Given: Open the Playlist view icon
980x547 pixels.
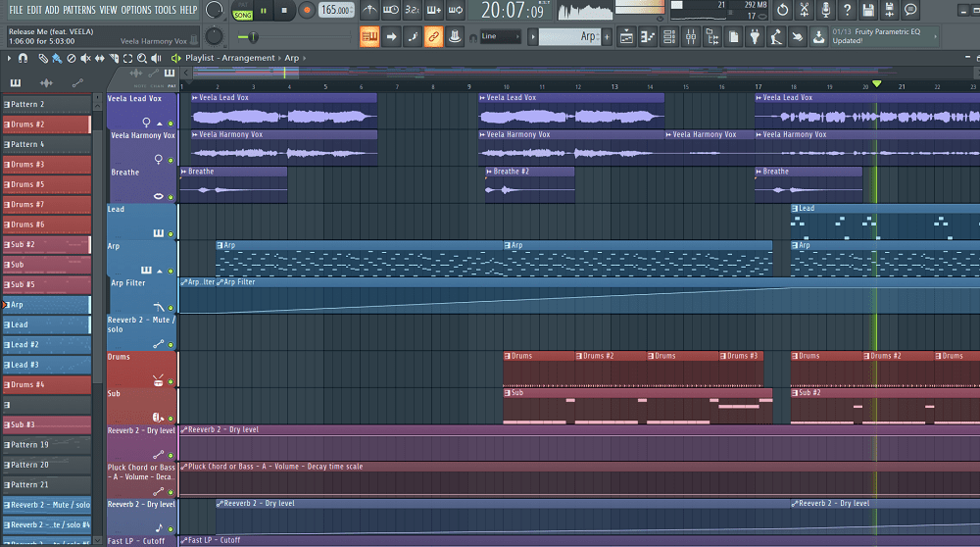Looking at the screenshot, I should pos(626,37).
